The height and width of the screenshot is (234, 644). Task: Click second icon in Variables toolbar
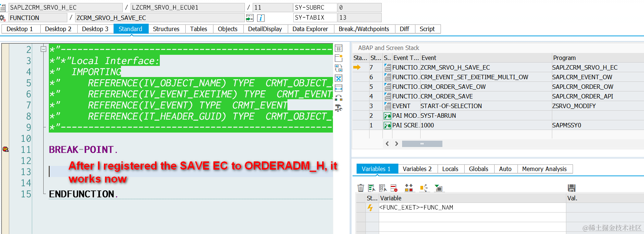(x=372, y=188)
